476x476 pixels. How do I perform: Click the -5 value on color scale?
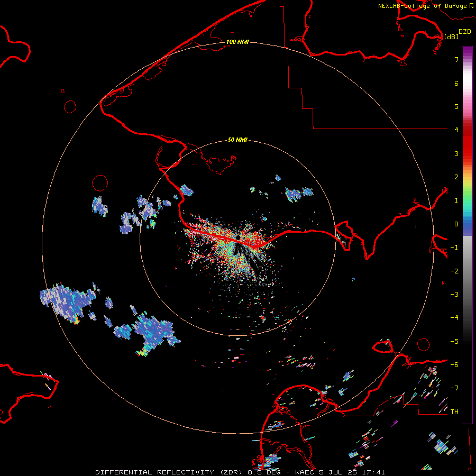[x=454, y=342]
